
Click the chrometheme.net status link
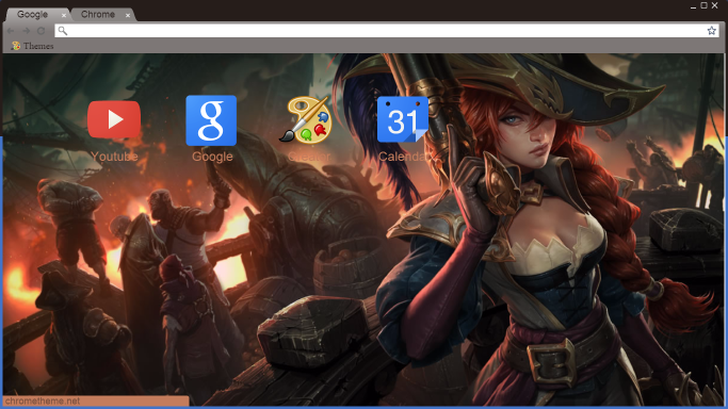42,401
